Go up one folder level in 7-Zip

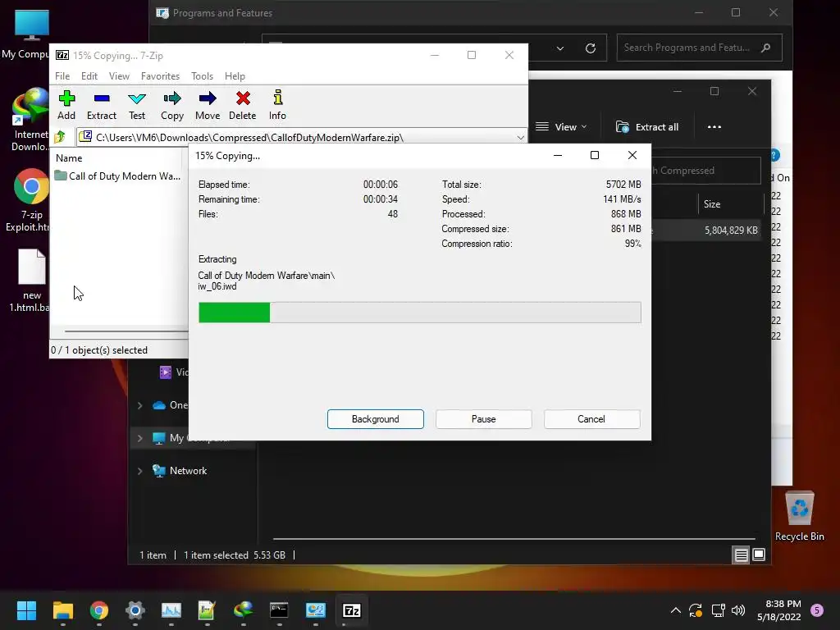click(60, 137)
